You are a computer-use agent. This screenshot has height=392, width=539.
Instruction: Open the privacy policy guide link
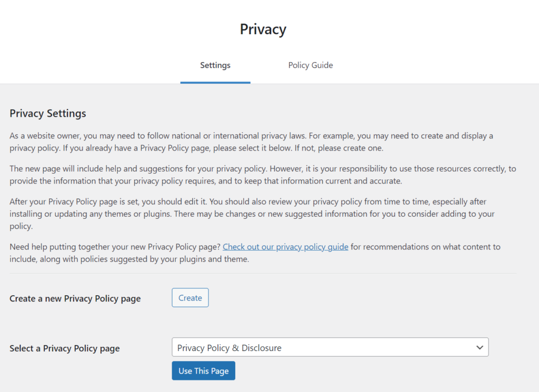[x=285, y=247]
